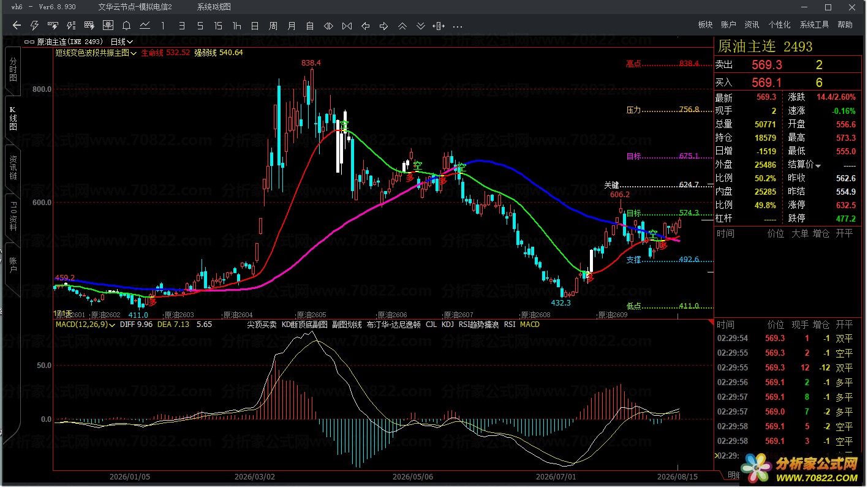Click the 原油2605 contract label
This screenshot has width=868, height=488.
[311, 315]
